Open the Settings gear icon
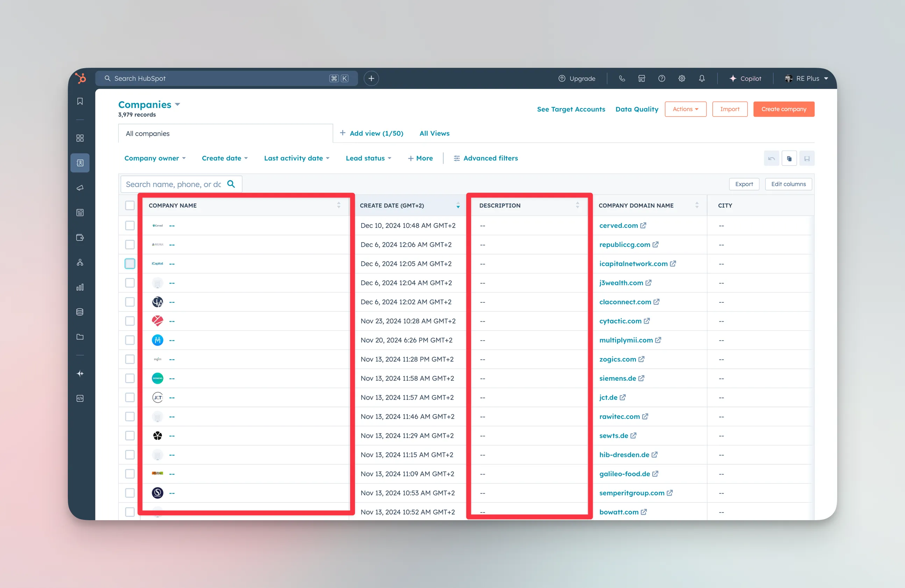This screenshot has width=905, height=588. 682,78
